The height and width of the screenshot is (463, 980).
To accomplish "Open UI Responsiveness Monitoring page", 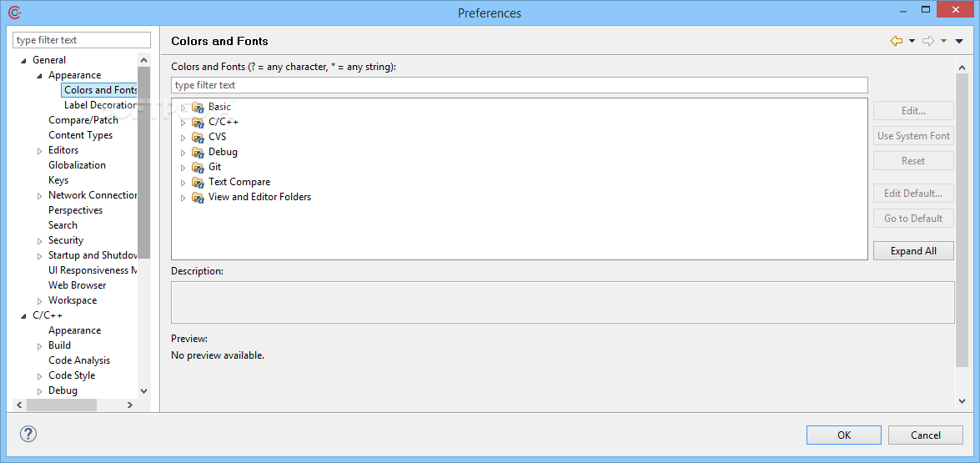I will 93,270.
